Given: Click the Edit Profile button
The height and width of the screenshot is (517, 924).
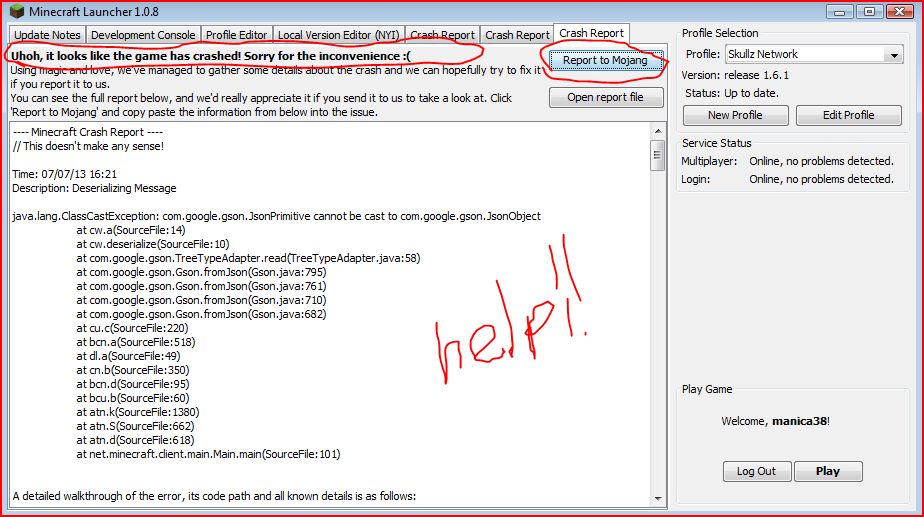Looking at the screenshot, I should 849,115.
